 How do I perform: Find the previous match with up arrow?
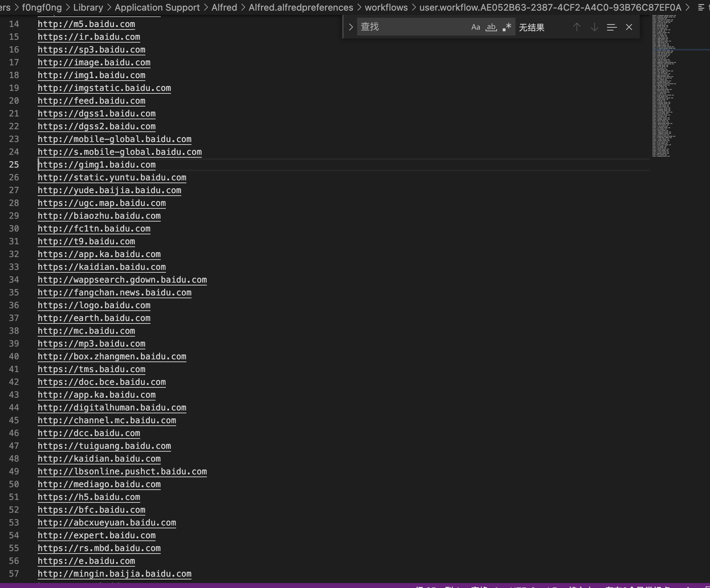tap(577, 27)
